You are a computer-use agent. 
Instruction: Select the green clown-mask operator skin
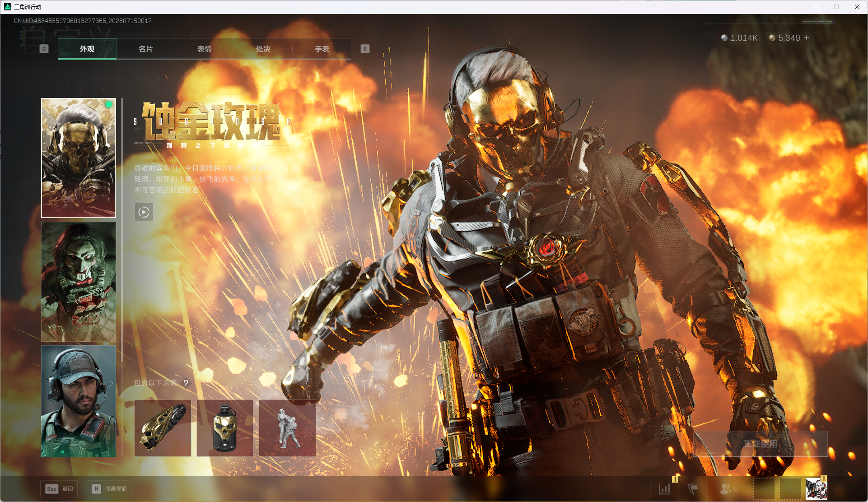[79, 282]
